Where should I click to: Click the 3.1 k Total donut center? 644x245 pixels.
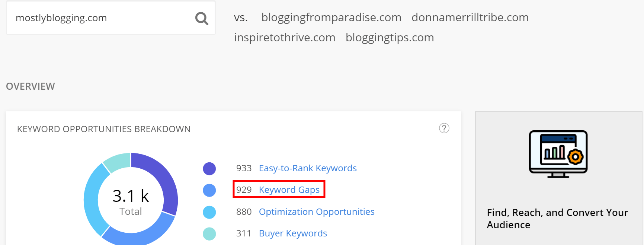coord(131,201)
